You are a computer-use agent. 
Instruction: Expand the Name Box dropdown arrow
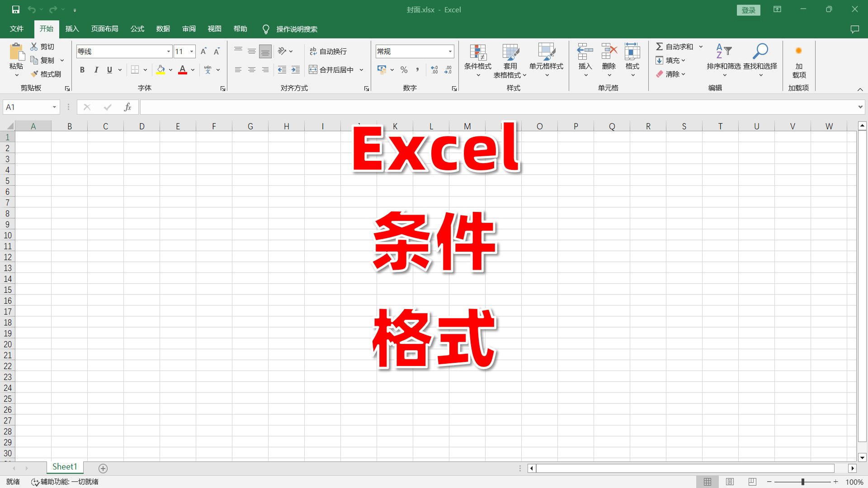pos(54,107)
